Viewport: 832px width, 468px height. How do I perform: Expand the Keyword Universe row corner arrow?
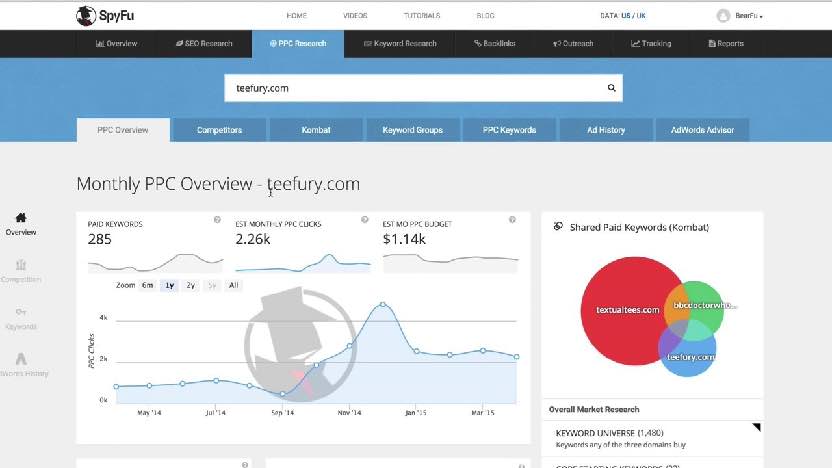(x=757, y=427)
